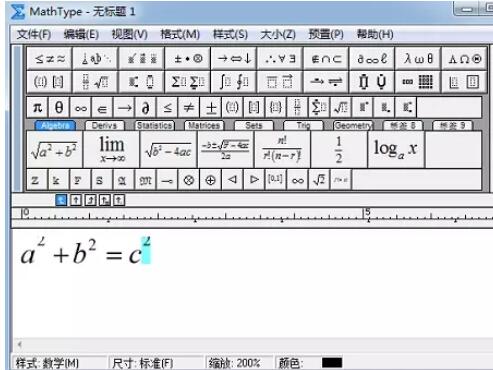Insert the combination n!/r!(n−r)! expression
This screenshot has width=493, height=370.
pyautogui.click(x=282, y=149)
